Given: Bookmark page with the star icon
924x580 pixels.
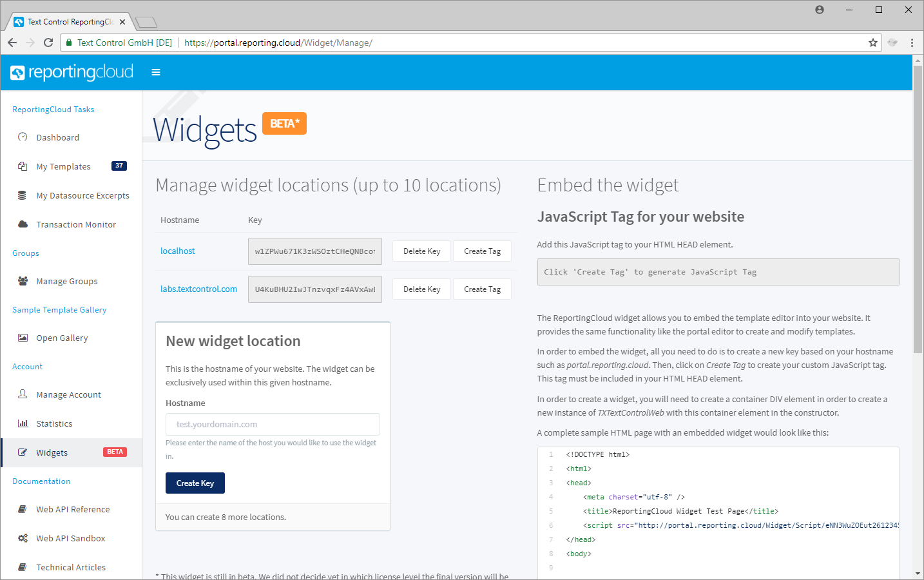Looking at the screenshot, I should coord(873,43).
